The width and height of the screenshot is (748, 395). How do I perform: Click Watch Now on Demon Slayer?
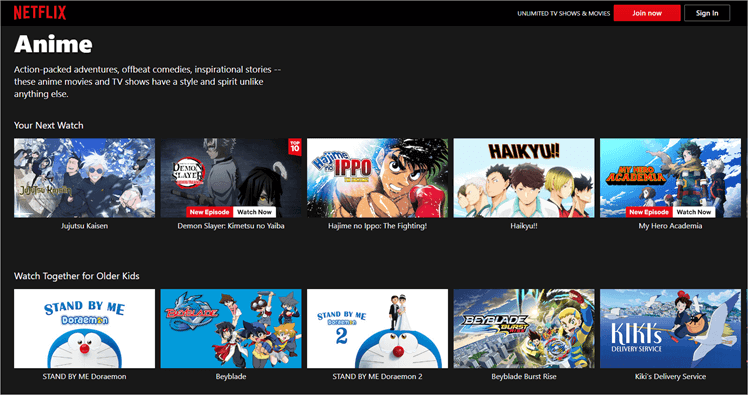point(254,212)
